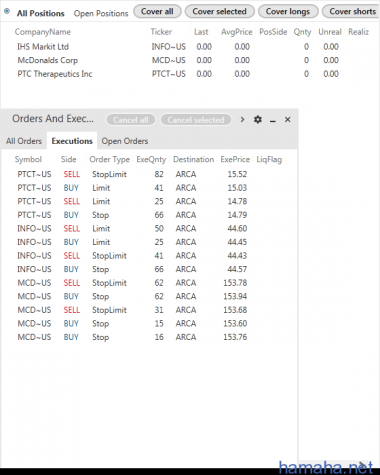The height and width of the screenshot is (475, 380).
Task: Select MCD SELL StopLimit execution at 153.78
Action: point(149,283)
